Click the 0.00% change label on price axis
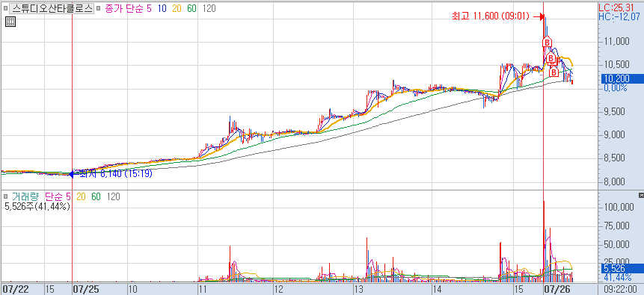The image size is (644, 295). 616,88
